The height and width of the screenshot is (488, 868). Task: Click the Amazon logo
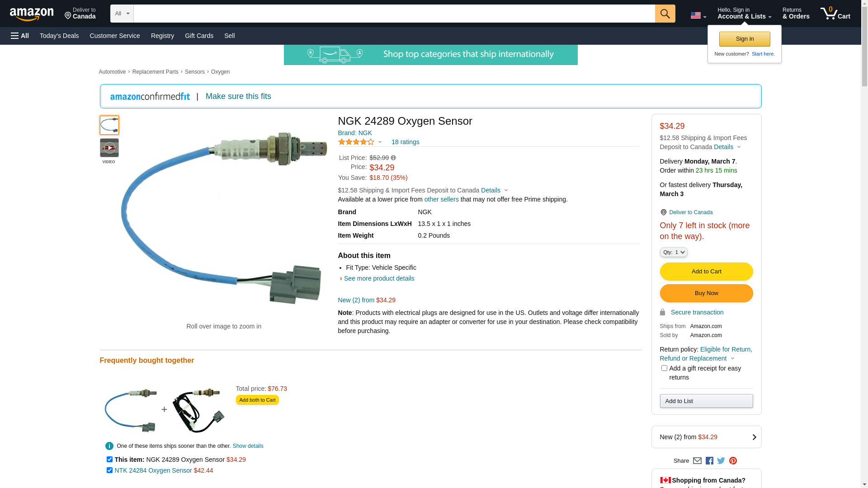pos(32,14)
